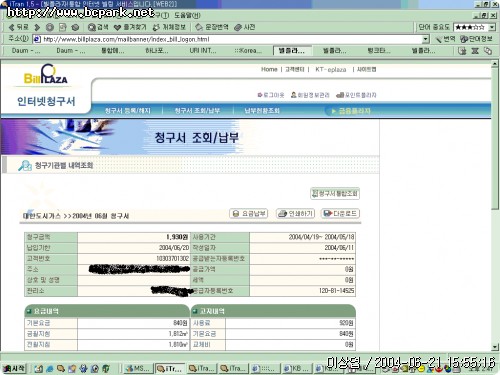Click the 청구기관별 내역조회 magnifier icon

point(24,166)
